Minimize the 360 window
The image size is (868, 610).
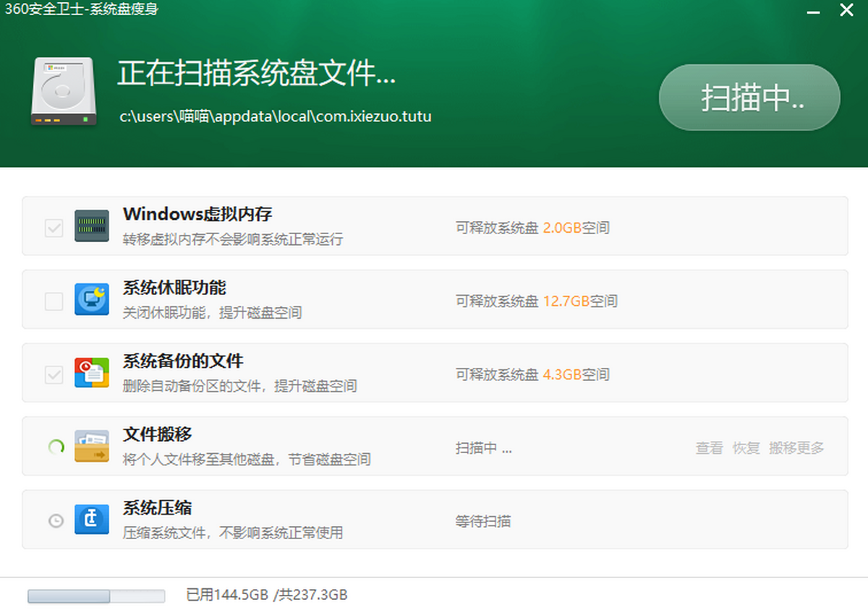click(x=813, y=10)
